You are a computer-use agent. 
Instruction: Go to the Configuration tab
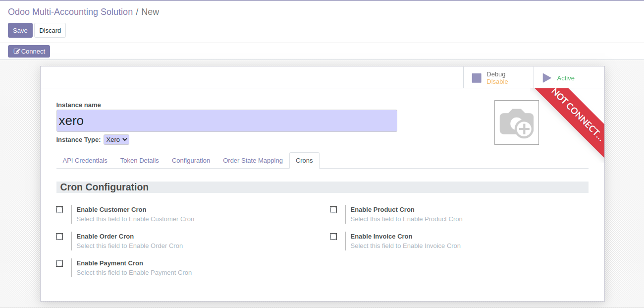click(191, 161)
